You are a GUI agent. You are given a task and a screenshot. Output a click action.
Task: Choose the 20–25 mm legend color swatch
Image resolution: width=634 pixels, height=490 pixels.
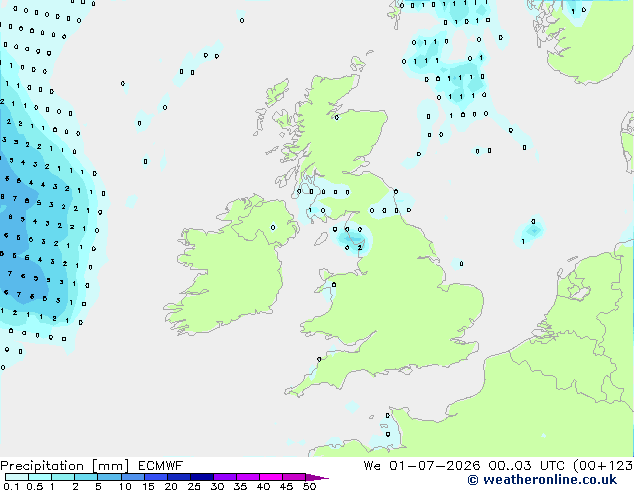[x=179, y=477]
